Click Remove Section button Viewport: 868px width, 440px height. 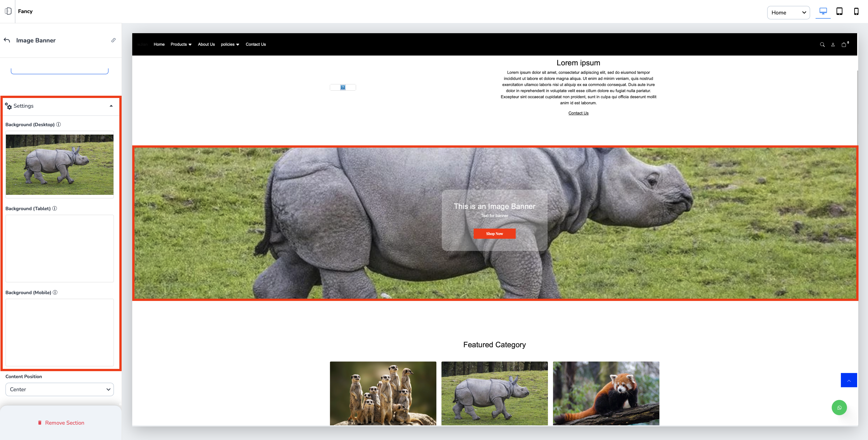pyautogui.click(x=61, y=423)
